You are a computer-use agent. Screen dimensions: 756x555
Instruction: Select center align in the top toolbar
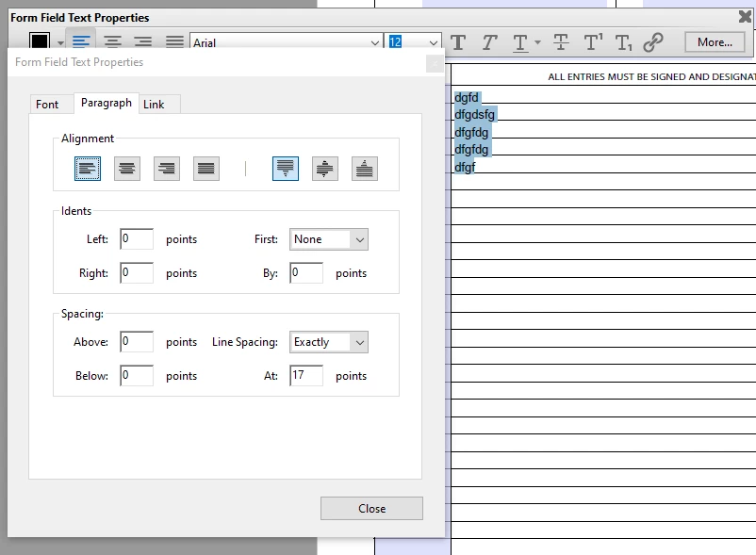(112, 41)
